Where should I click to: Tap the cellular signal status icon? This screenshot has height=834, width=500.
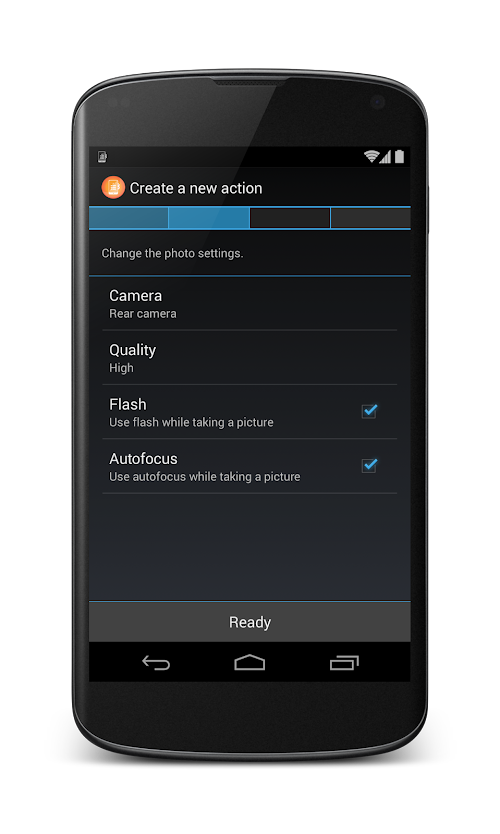(x=386, y=156)
